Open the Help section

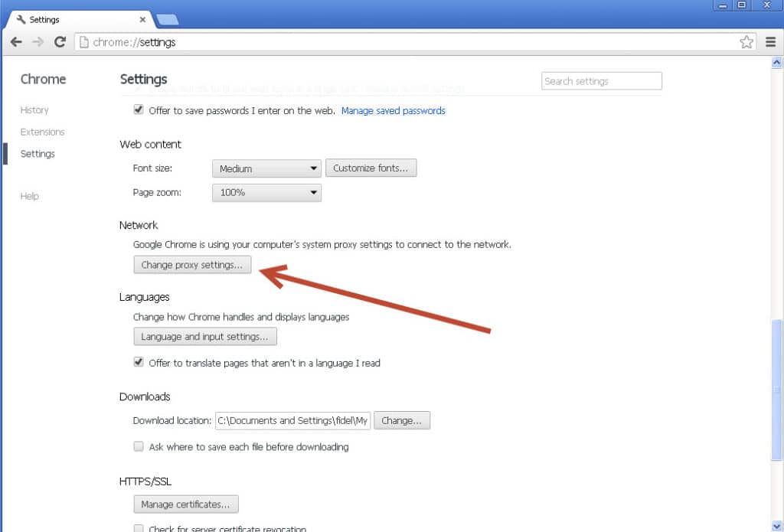(29, 196)
